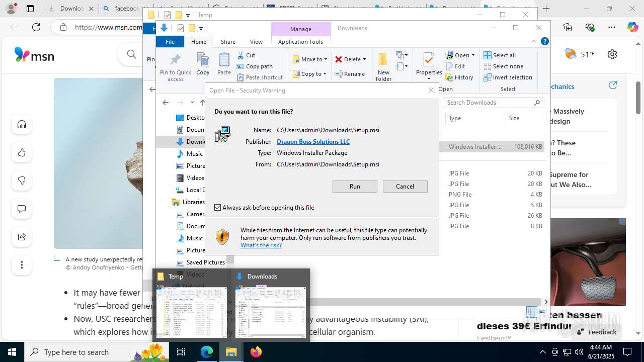The image size is (644, 362).
Task: Open the notification center icon
Action: coord(627,352)
